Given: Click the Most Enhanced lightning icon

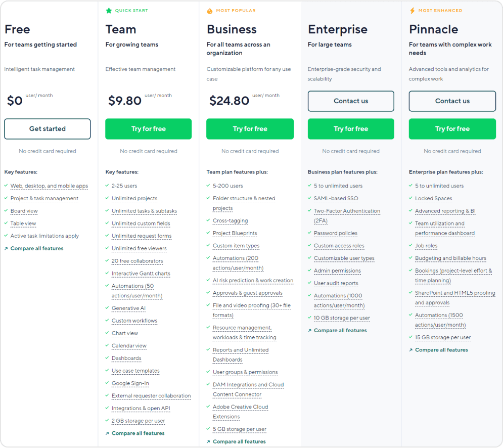Looking at the screenshot, I should coord(412,11).
